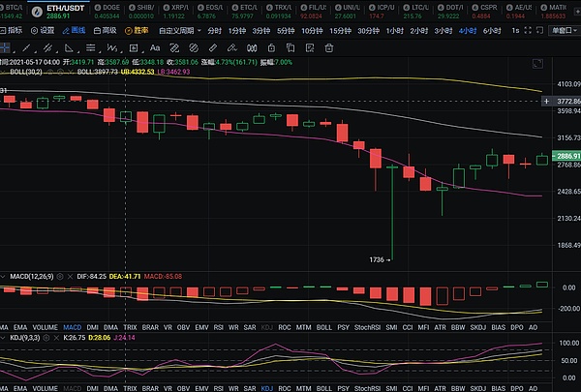Open the 设置 settings gear

point(42,30)
